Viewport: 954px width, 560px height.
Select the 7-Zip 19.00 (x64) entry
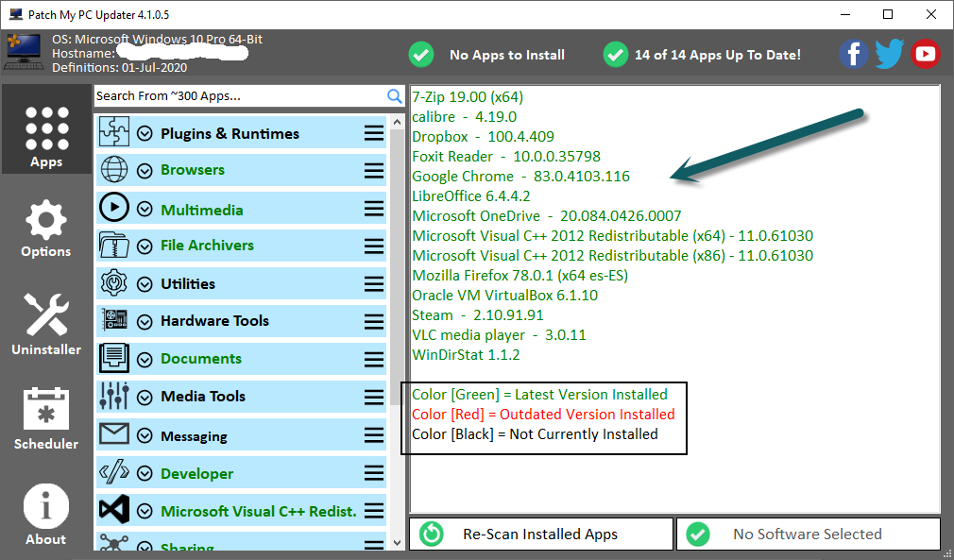[x=468, y=96]
